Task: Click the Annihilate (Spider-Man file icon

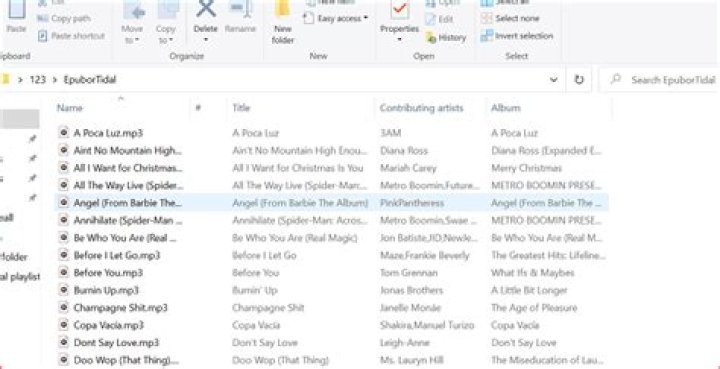Action: 64,220
